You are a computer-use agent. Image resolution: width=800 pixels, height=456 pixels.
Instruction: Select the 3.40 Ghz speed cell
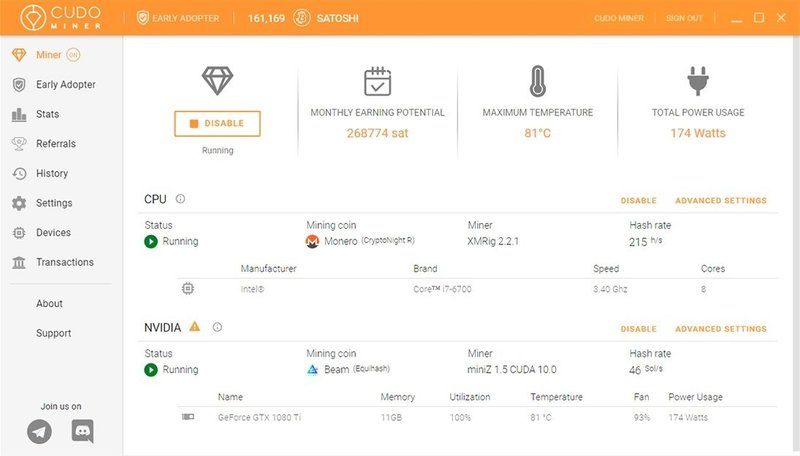pos(610,289)
